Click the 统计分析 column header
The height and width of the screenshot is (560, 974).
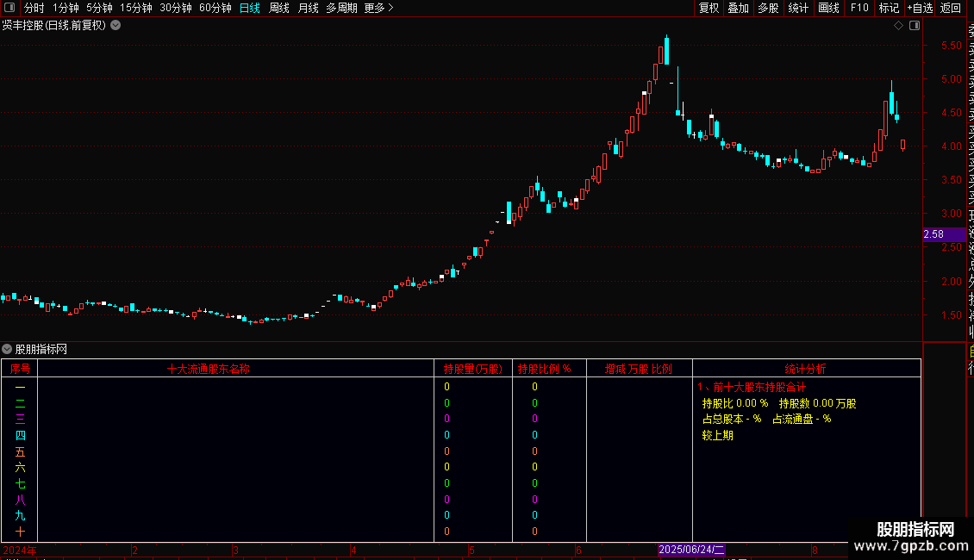coord(806,369)
